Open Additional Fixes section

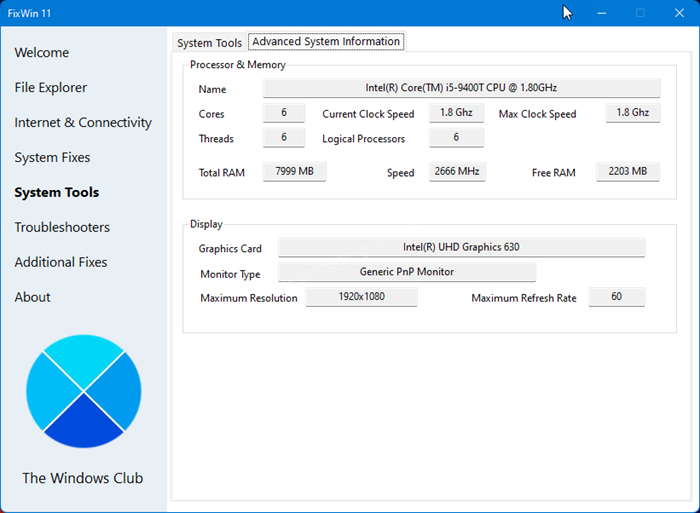point(61,263)
